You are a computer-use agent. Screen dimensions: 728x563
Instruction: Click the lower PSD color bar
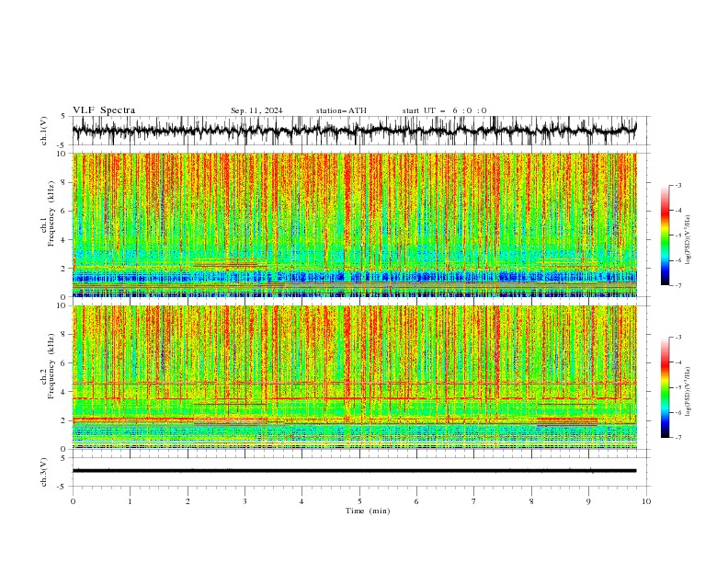click(665, 387)
